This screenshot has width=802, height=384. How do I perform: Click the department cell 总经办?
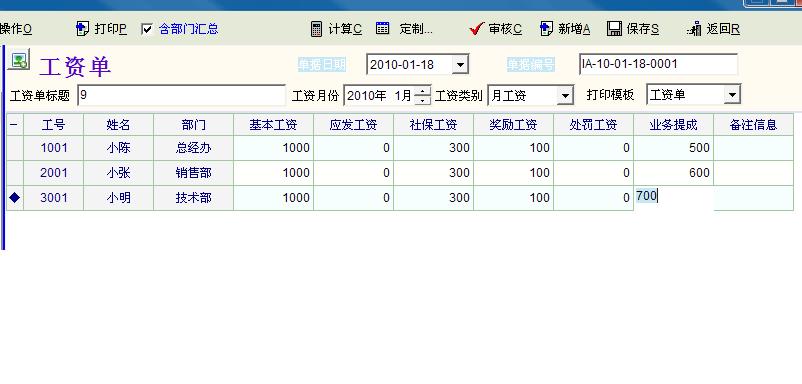(193, 148)
